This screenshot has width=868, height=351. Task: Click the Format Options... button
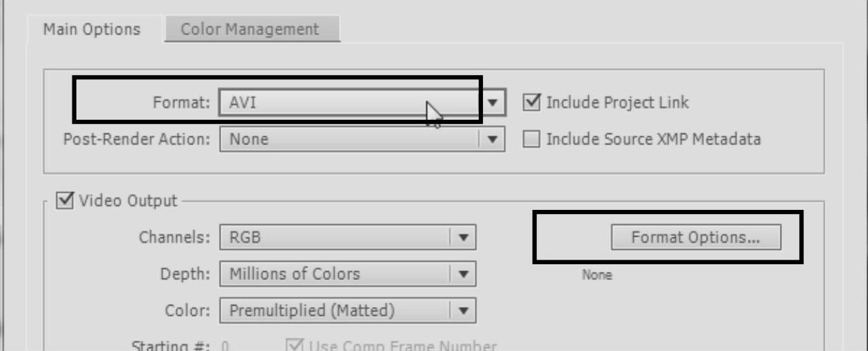tap(696, 237)
